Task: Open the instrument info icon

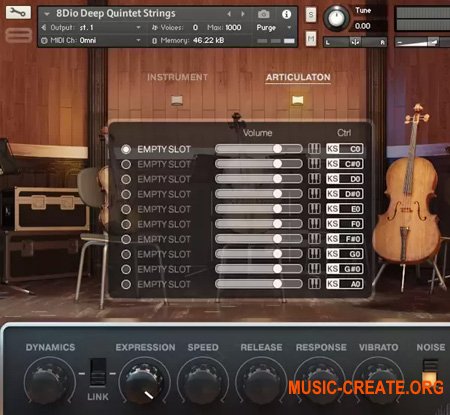Action: pos(286,14)
